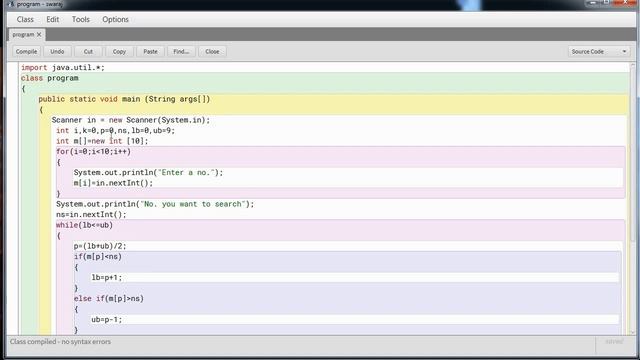Screen dimensions: 640x360
Task: Click the Undo button
Action: [x=57, y=51]
